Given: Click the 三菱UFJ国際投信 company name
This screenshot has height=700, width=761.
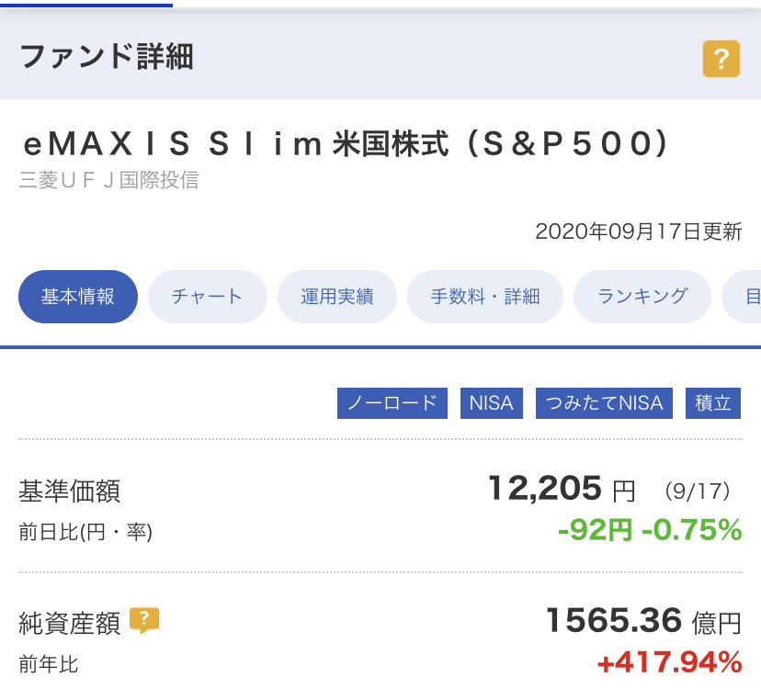Looking at the screenshot, I should coord(108,180).
